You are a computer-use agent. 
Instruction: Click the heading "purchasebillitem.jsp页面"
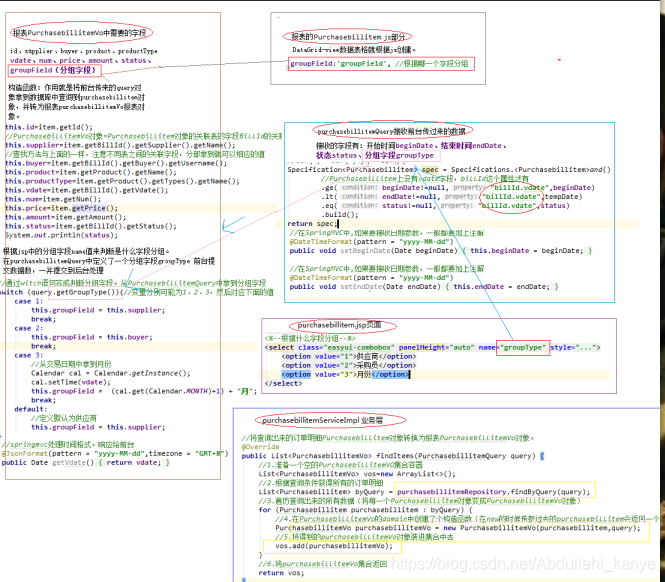point(339,325)
